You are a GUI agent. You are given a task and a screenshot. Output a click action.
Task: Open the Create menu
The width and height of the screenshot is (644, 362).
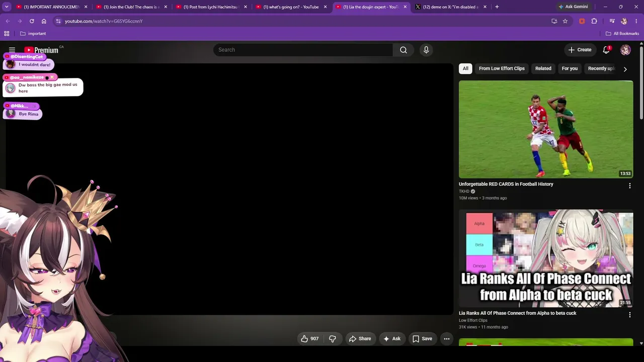(580, 50)
